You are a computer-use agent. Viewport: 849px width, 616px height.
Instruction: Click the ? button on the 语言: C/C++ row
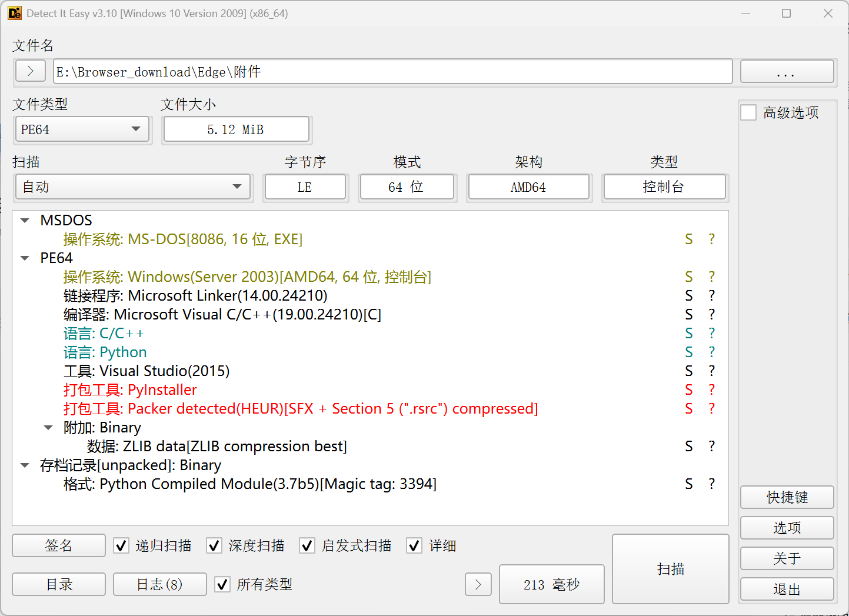712,334
